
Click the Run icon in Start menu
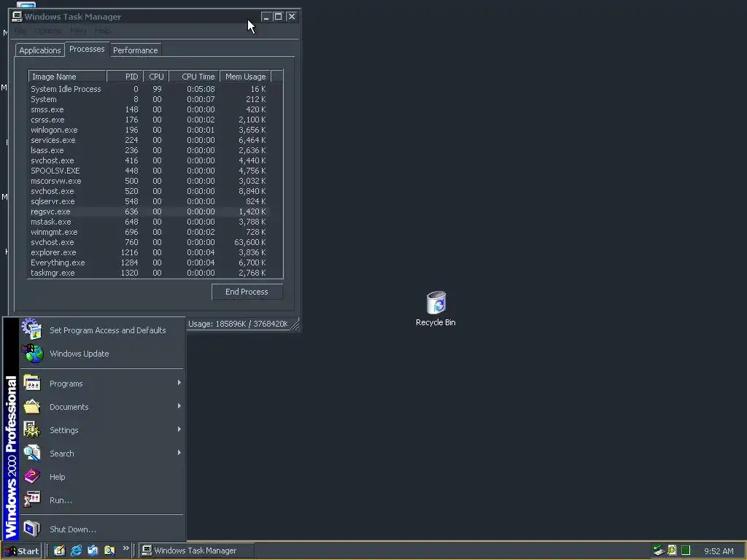click(32, 499)
